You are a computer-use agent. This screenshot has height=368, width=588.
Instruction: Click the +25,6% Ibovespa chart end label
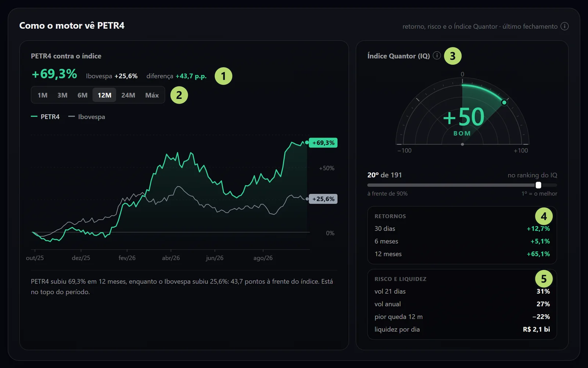pos(323,199)
